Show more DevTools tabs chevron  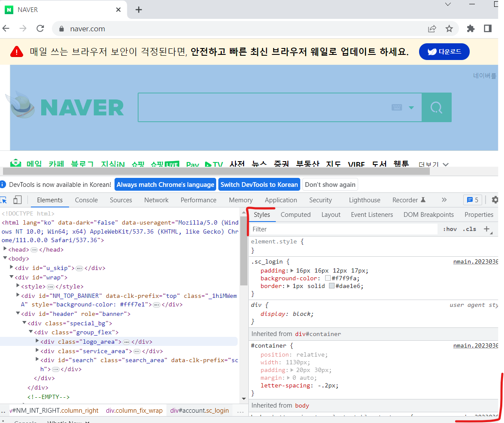[444, 200]
